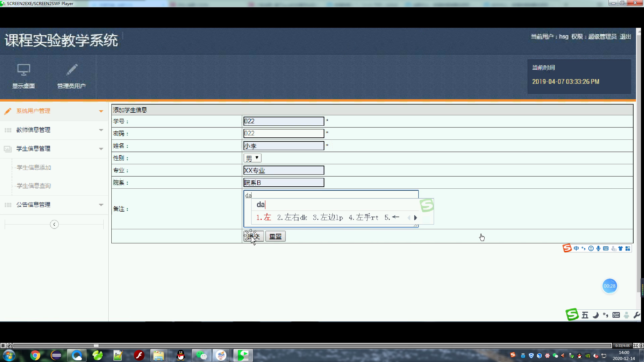The width and height of the screenshot is (644, 362).
Task: Open the 显示桌面 monitor icon
Action: (x=23, y=70)
